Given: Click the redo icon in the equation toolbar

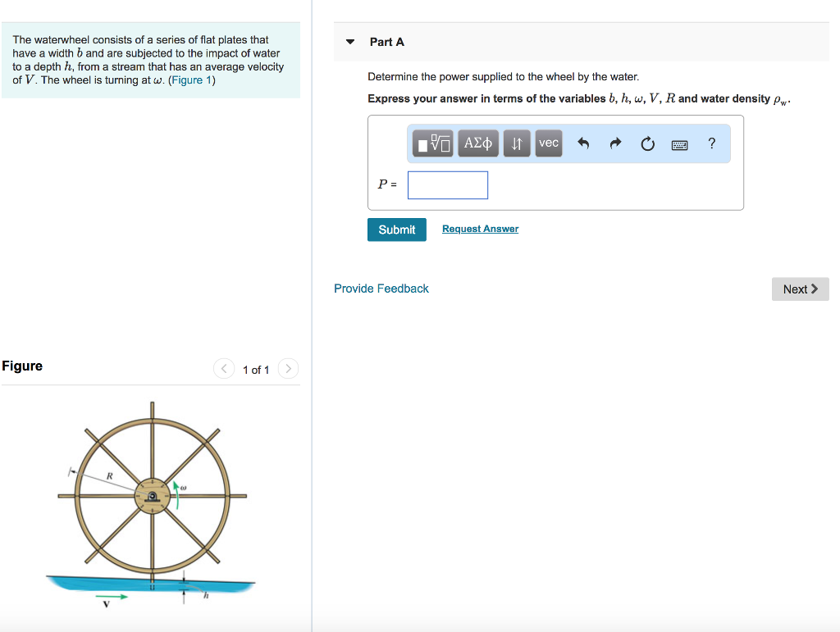Looking at the screenshot, I should pos(614,143).
